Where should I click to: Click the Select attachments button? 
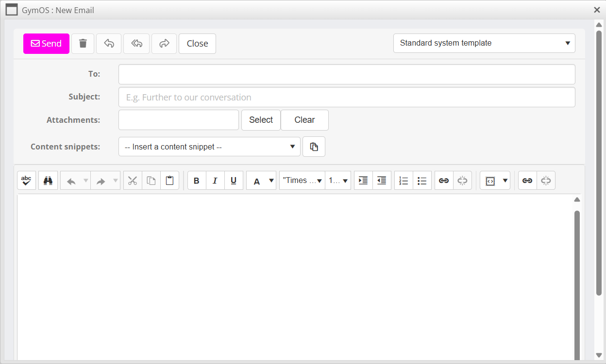pyautogui.click(x=261, y=120)
